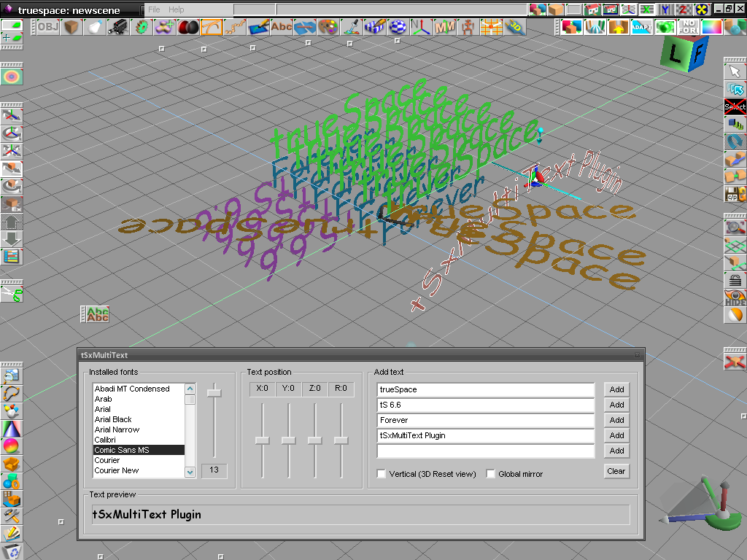Open the File menu
The image size is (747, 560).
point(154,9)
